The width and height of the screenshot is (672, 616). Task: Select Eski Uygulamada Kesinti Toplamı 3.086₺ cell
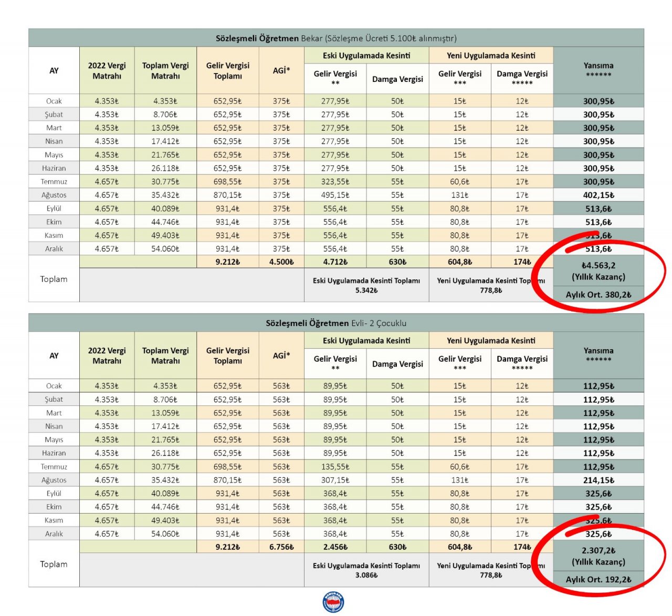[x=366, y=570]
